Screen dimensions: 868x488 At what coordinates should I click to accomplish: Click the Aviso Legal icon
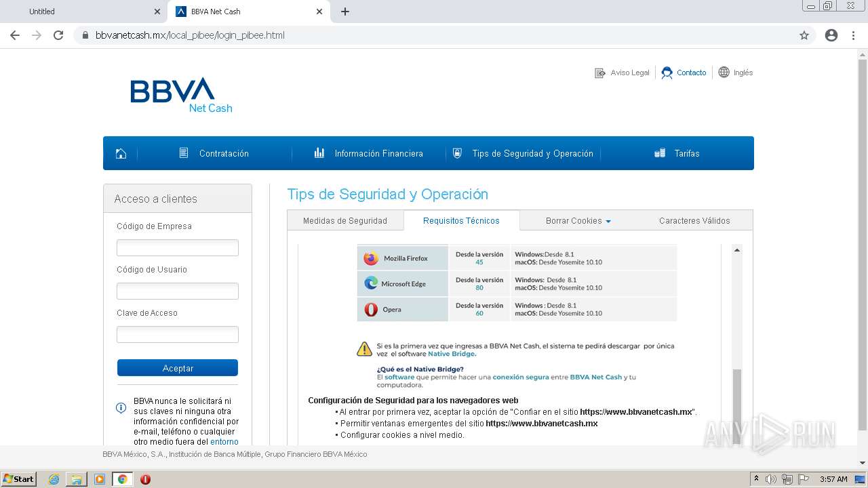(x=600, y=73)
